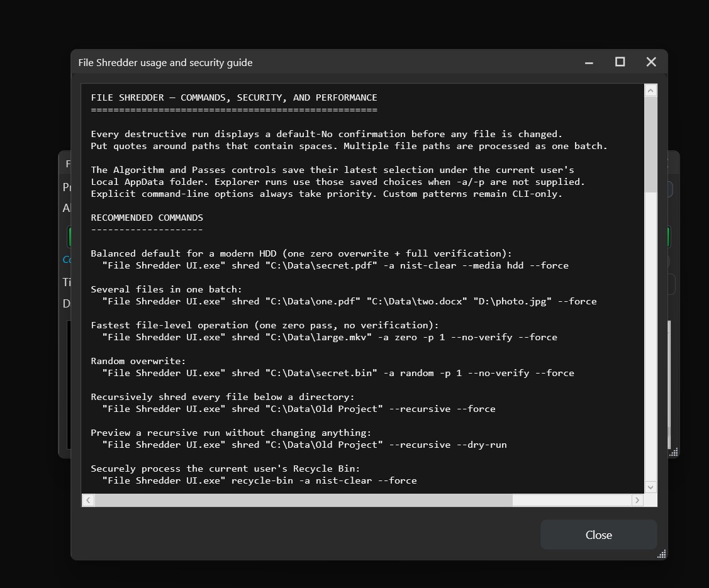709x588 pixels.
Task: Click the Close button in guide dialog
Action: (598, 535)
